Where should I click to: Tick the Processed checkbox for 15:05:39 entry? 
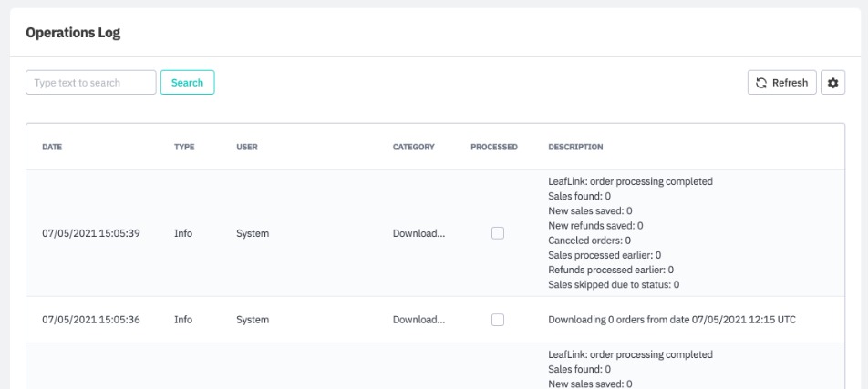click(x=497, y=233)
